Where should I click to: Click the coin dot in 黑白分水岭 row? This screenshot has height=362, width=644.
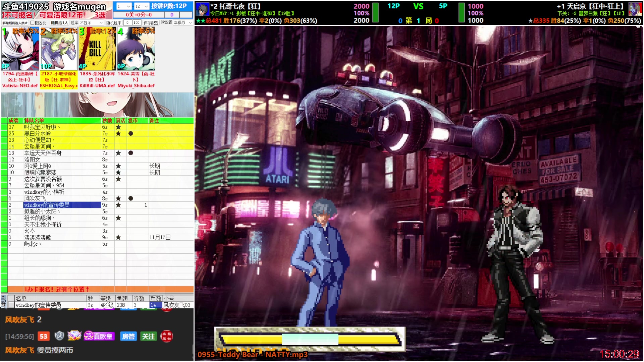[131, 133]
